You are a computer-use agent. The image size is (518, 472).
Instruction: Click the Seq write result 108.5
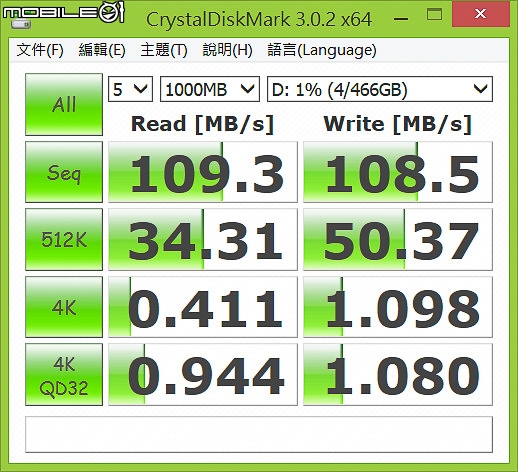click(x=398, y=172)
